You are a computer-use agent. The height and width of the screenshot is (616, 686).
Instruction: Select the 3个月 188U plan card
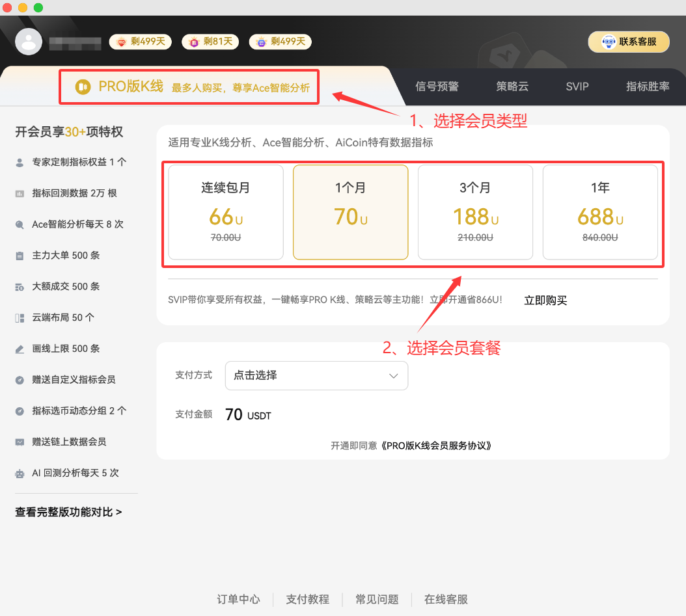(475, 212)
